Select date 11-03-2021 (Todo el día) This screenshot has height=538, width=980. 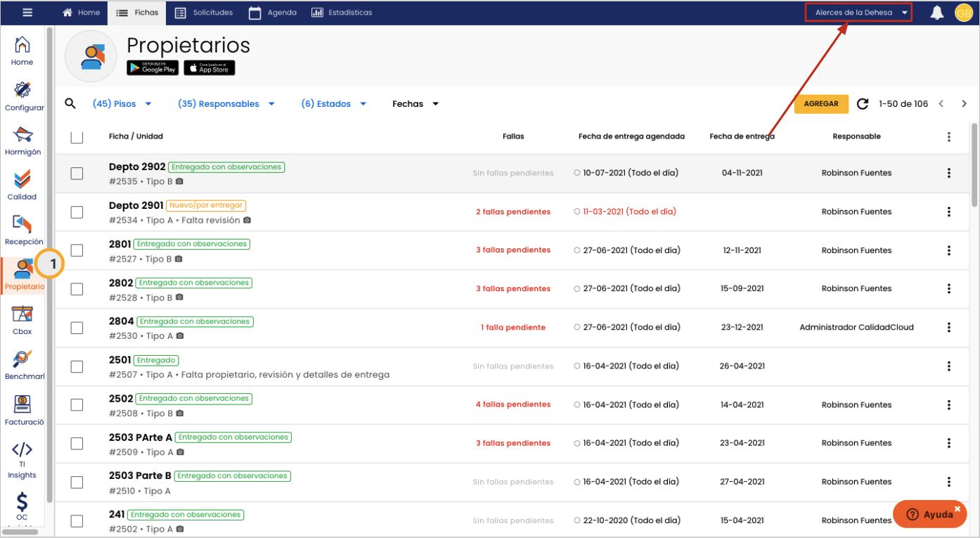point(630,212)
